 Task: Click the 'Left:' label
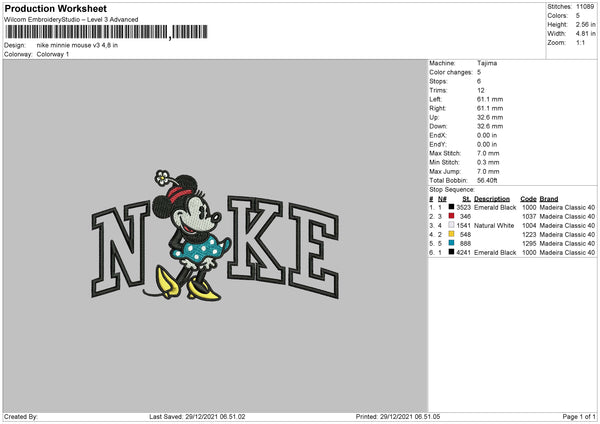point(435,99)
